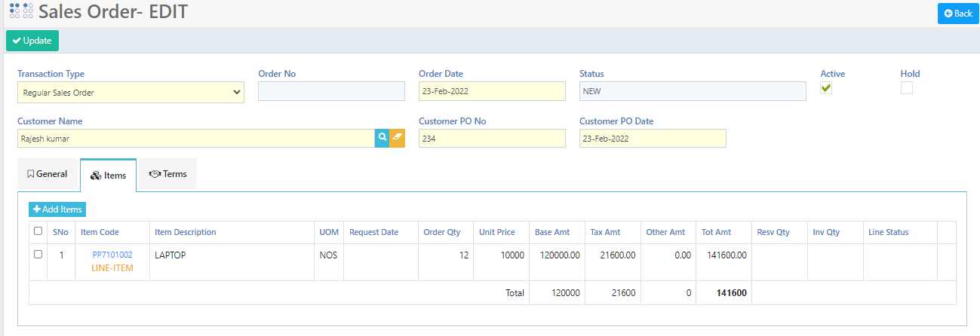
Task: Click the Customer PO No field
Action: tap(492, 138)
